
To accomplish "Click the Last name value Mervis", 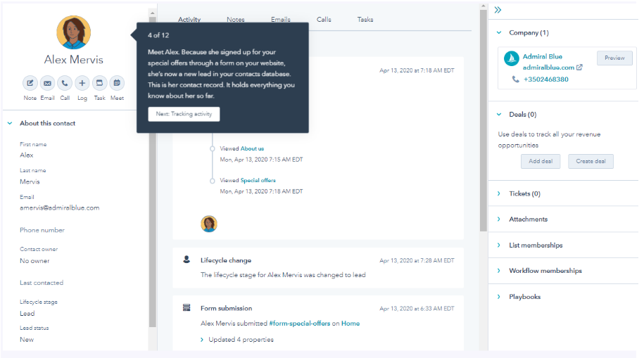I will (x=30, y=181).
